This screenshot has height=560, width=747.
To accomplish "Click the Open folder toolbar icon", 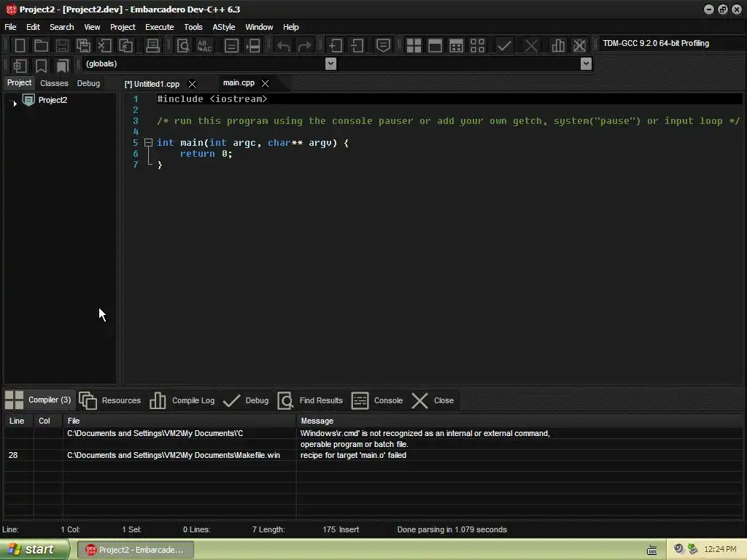I will (41, 46).
